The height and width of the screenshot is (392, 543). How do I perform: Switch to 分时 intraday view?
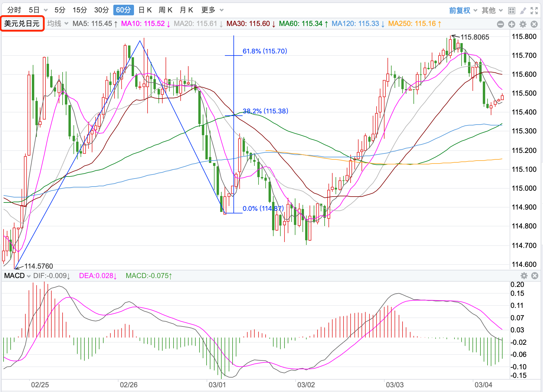[x=14, y=10]
